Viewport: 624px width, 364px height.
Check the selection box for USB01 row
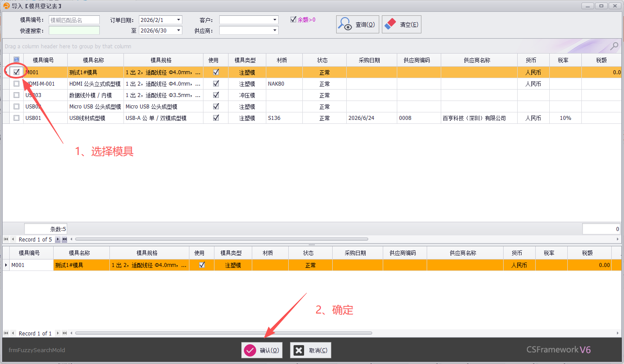click(16, 118)
